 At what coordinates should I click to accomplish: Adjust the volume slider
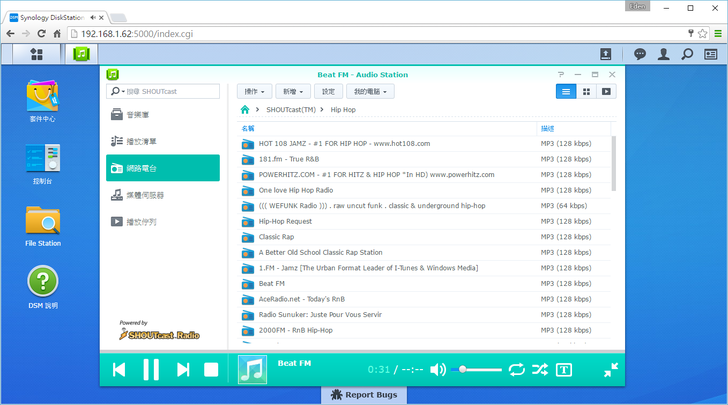click(x=478, y=370)
